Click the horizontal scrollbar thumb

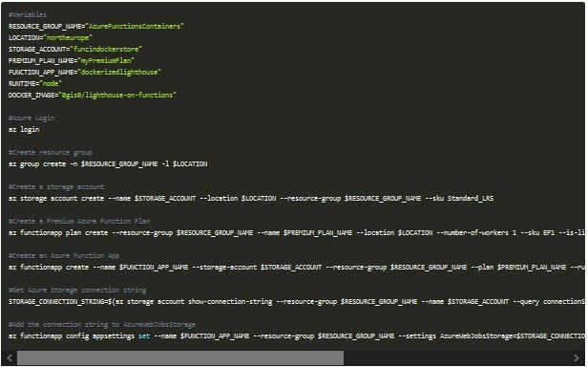pos(180,357)
